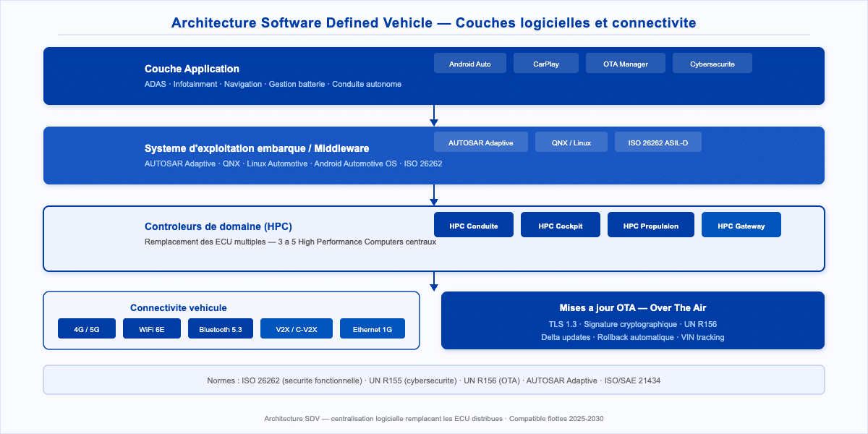Select the HPC Cockpit box

click(x=561, y=225)
